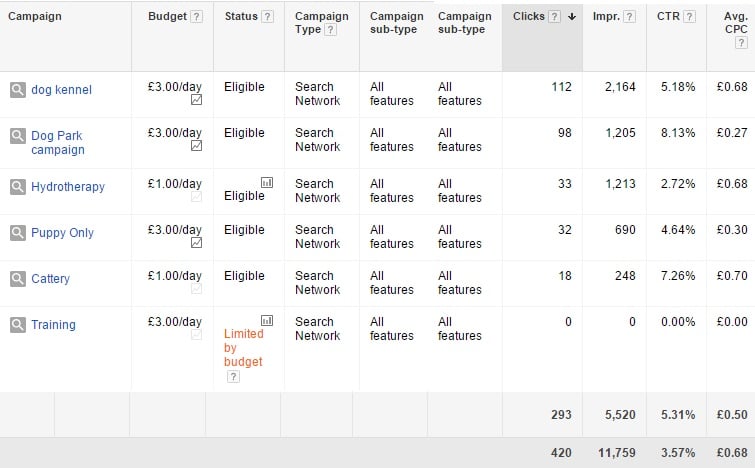Click search icon beside Cattery campaign
The height and width of the screenshot is (468, 755).
tap(18, 279)
